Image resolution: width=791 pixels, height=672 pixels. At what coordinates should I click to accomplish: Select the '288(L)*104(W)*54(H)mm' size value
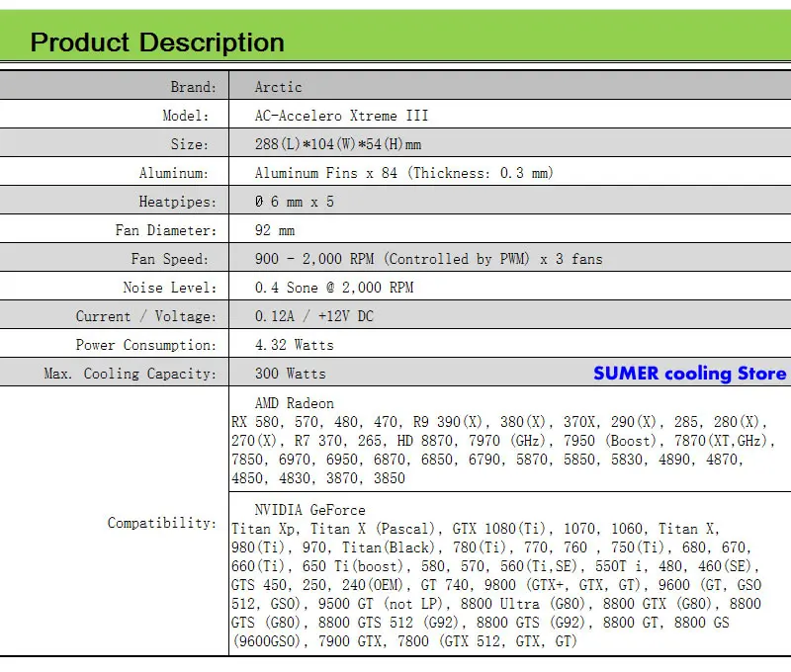coord(338,144)
